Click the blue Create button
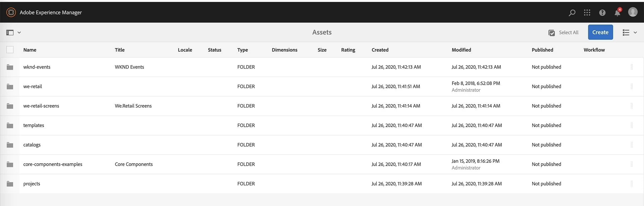The width and height of the screenshot is (644, 206). (x=600, y=32)
